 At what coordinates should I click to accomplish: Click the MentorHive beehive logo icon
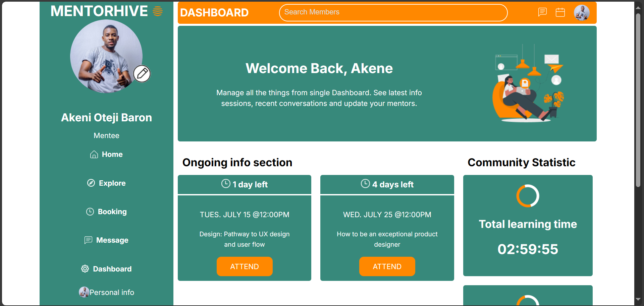tap(158, 11)
